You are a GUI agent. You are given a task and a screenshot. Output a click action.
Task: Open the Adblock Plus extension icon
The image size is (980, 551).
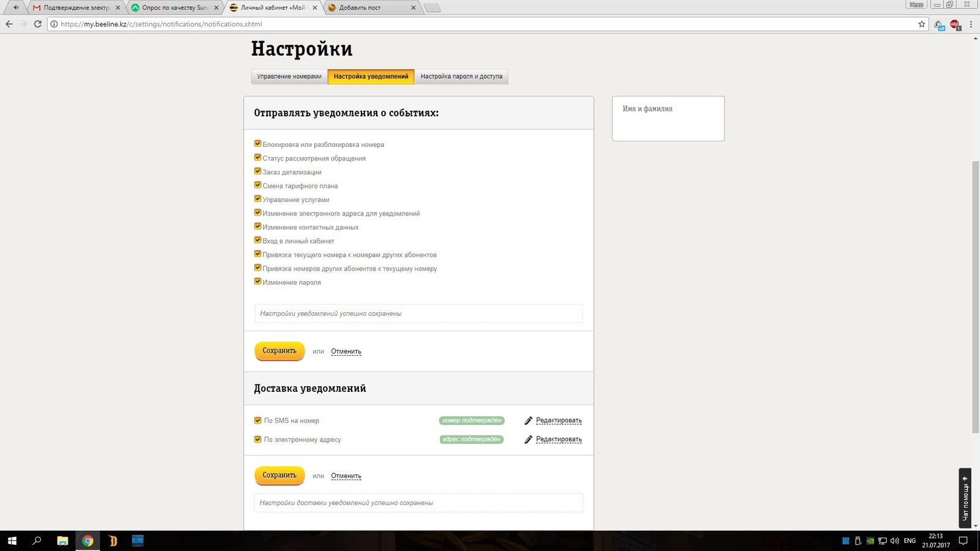click(x=955, y=24)
